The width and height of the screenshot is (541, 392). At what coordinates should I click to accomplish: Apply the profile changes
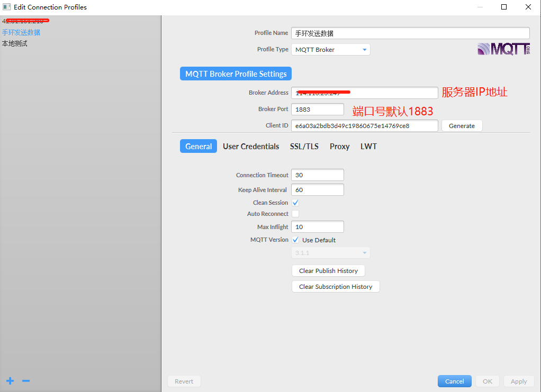point(518,381)
